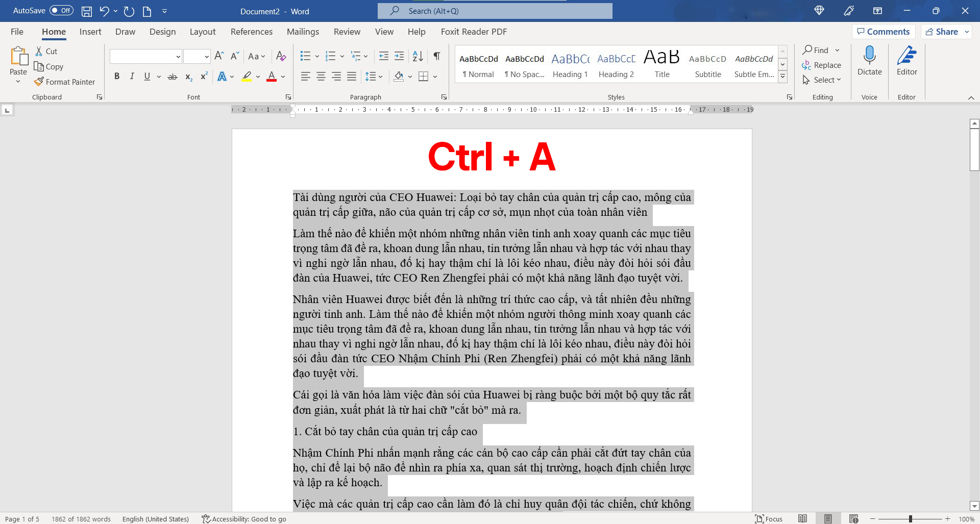Image resolution: width=980 pixels, height=524 pixels.
Task: Open the References tab
Action: (x=252, y=32)
